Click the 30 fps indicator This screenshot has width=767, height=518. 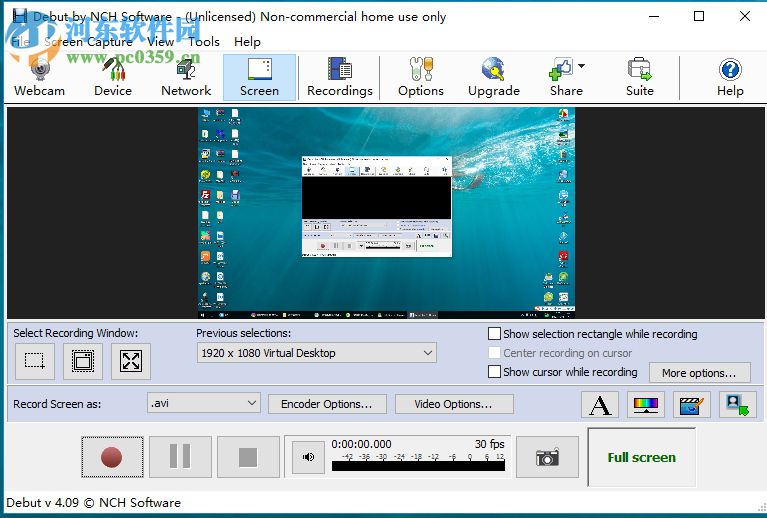point(489,444)
